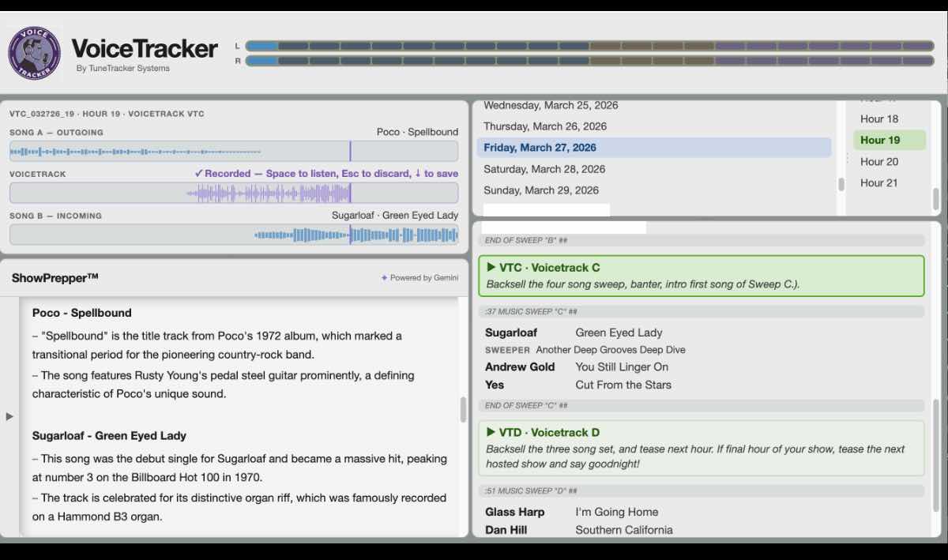The image size is (948, 560).
Task: Open the VTC Voicetrack C backsell card
Action: tap(701, 274)
